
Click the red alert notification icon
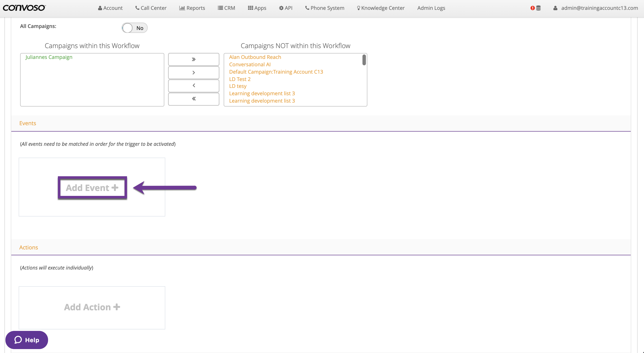(532, 8)
